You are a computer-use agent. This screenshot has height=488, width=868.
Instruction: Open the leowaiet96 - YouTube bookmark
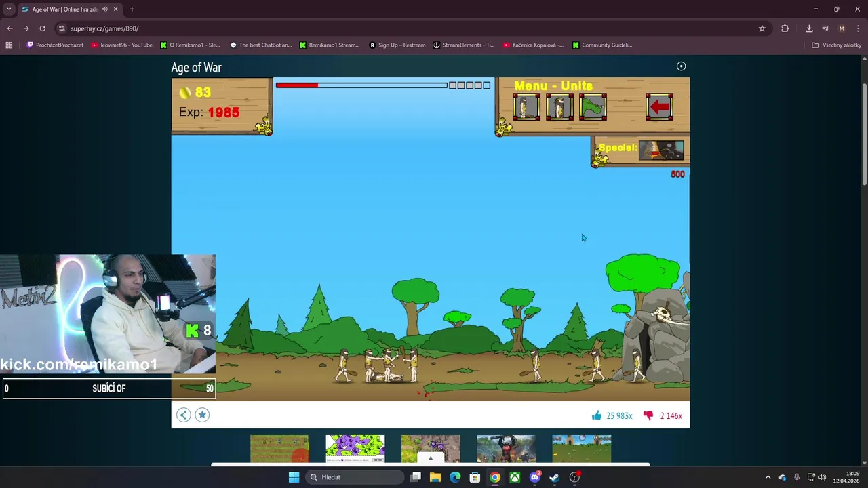click(x=122, y=45)
